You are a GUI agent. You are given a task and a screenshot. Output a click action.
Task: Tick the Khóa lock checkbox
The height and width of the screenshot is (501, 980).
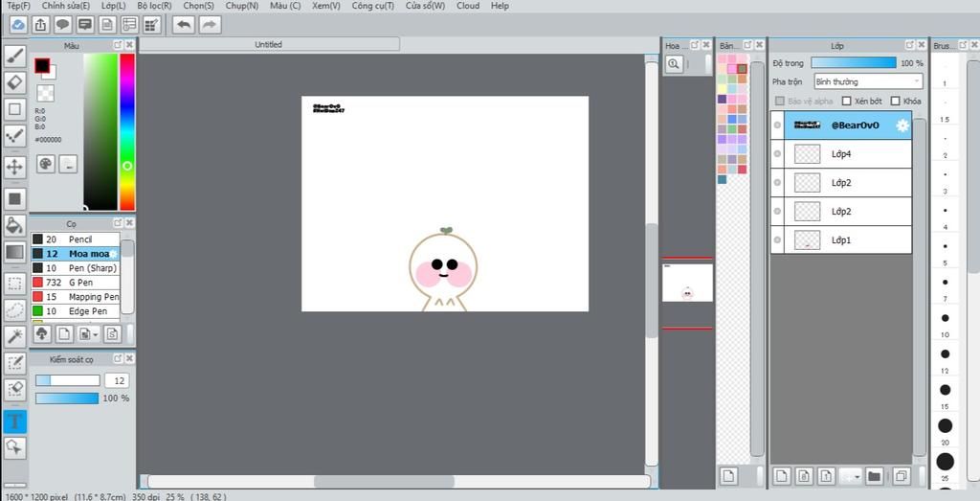point(896,101)
